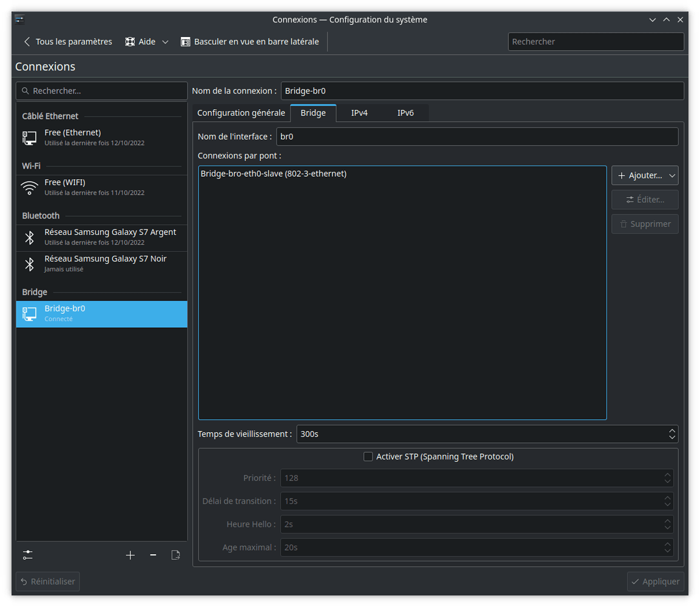Click Basculer en vue en barre latérale
The width and height of the screenshot is (700, 607).
251,41
